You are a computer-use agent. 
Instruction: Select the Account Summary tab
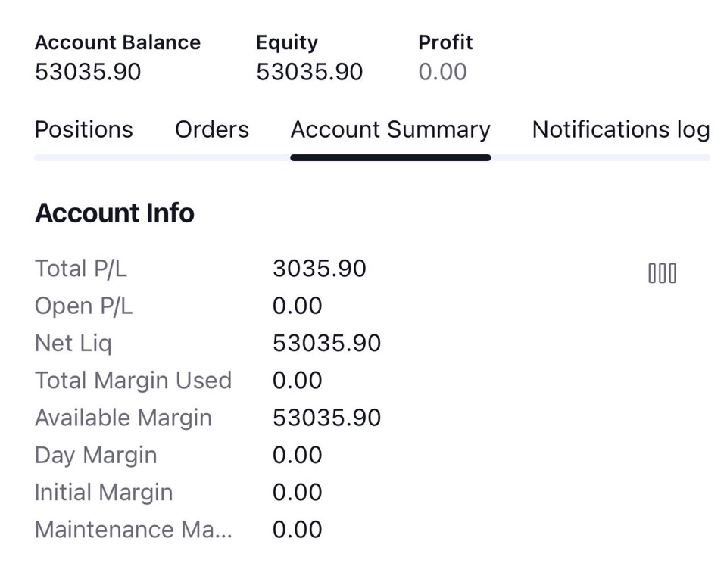click(x=391, y=129)
